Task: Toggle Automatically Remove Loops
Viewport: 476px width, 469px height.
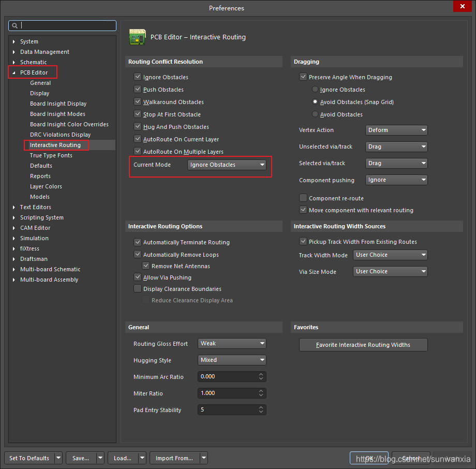Action: (138, 254)
